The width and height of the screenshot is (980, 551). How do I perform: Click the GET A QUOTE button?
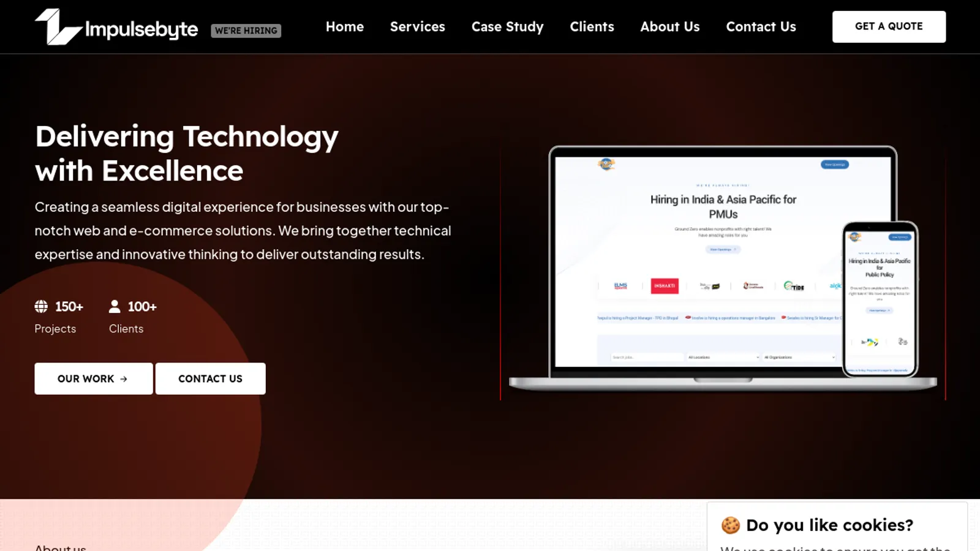889,26
